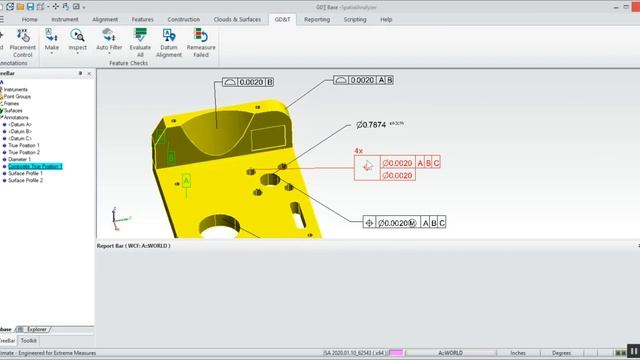Expand the Auto Filter dropdown arrow
This screenshot has width=640, height=360.
pos(109,53)
